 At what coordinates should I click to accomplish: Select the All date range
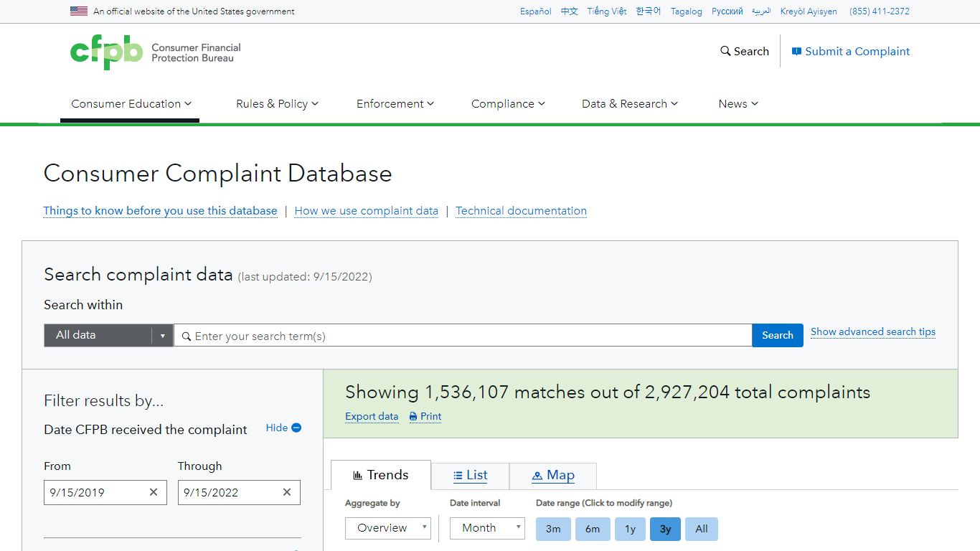coord(702,529)
